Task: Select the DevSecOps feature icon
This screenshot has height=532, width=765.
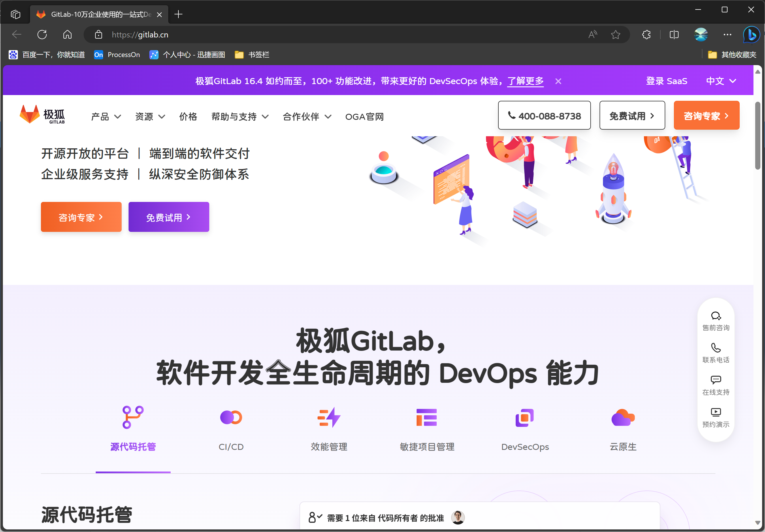Action: pyautogui.click(x=525, y=417)
